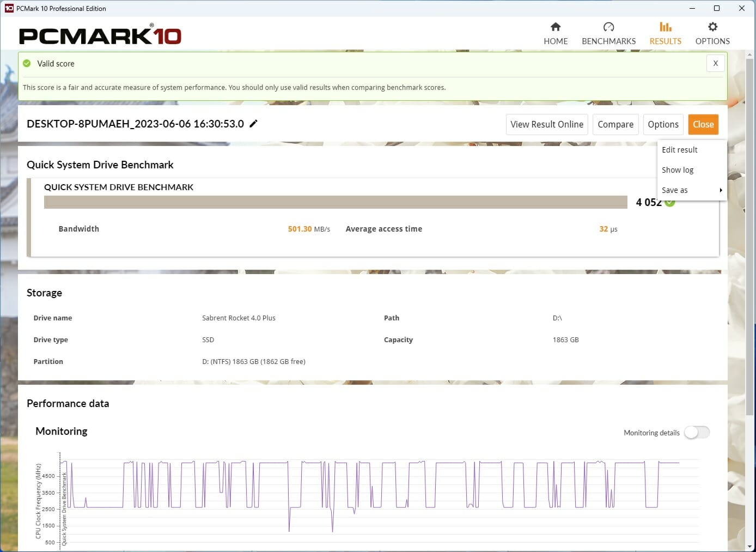Viewport: 756px width, 552px height.
Task: Click the Compare button
Action: tap(615, 124)
